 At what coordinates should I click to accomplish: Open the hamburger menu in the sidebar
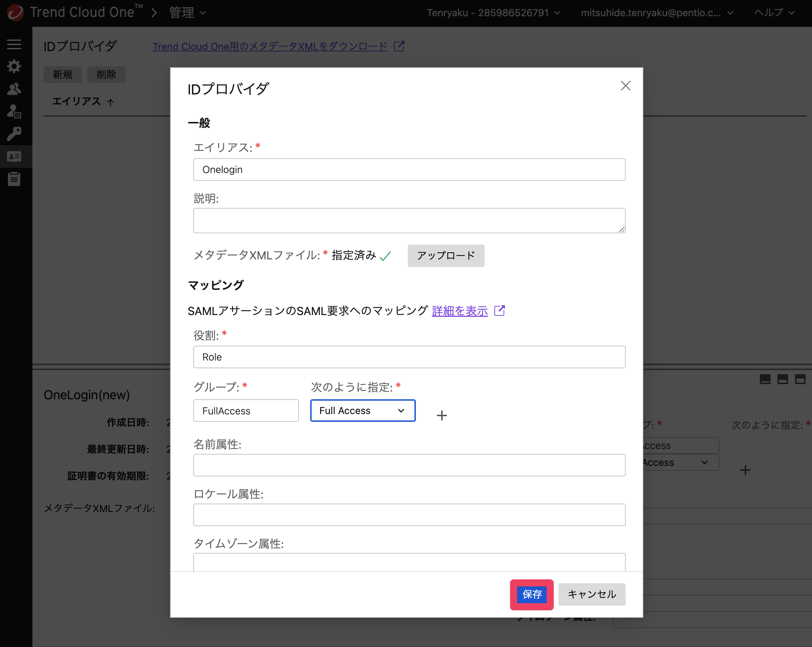pos(14,44)
